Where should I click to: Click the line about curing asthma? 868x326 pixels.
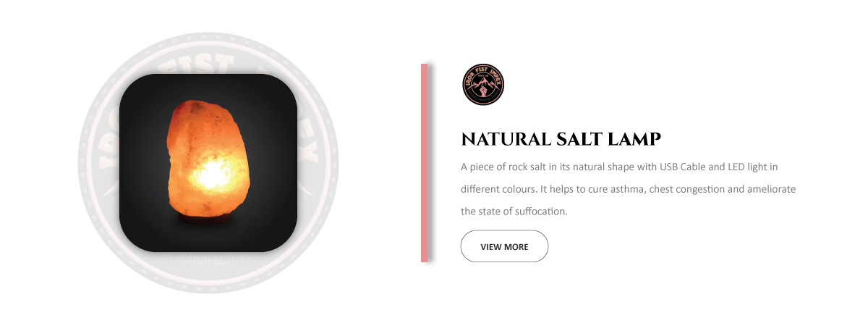tap(629, 189)
